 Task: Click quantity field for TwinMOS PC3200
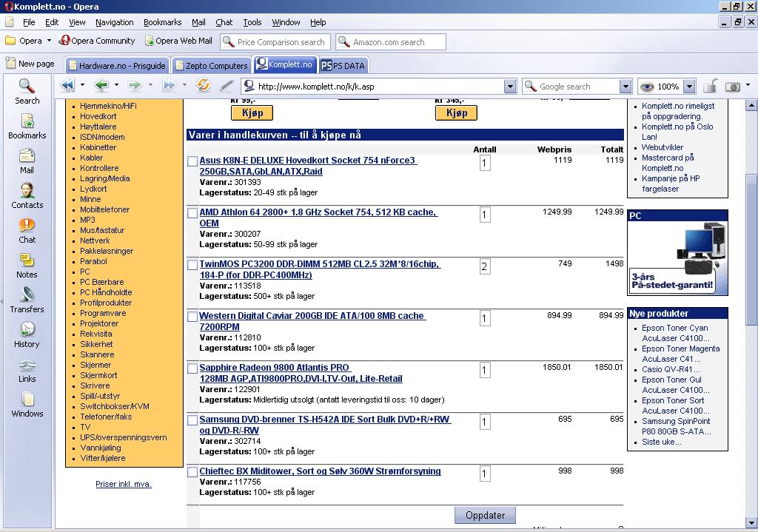[x=484, y=266]
